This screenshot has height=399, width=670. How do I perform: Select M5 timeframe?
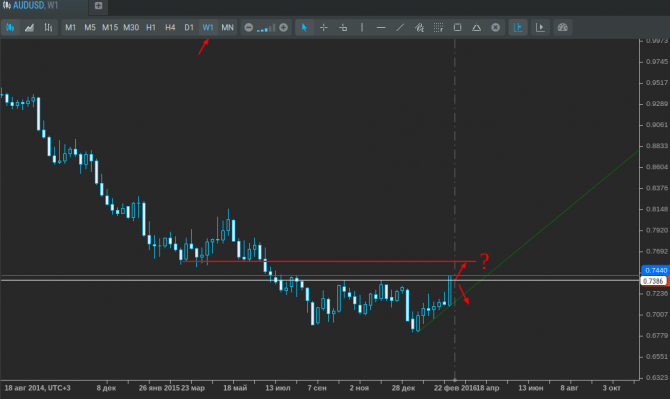(x=90, y=28)
